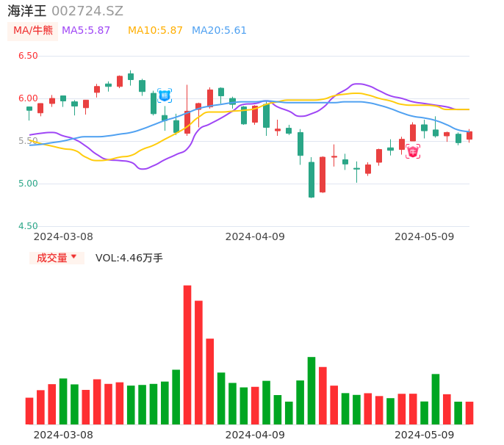Toggle the MA10 moving average legend
Image resolution: width=504 pixels, height=445 pixels.
click(155, 31)
